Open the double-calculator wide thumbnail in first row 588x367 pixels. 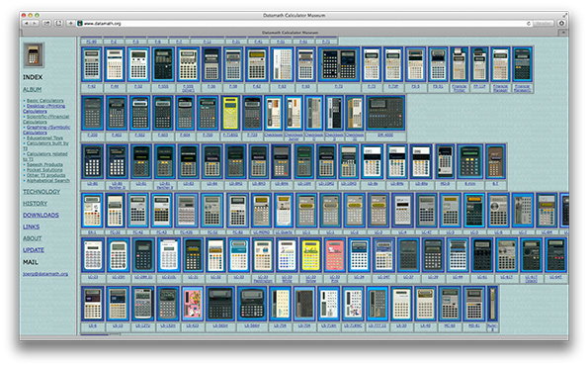[x=339, y=64]
